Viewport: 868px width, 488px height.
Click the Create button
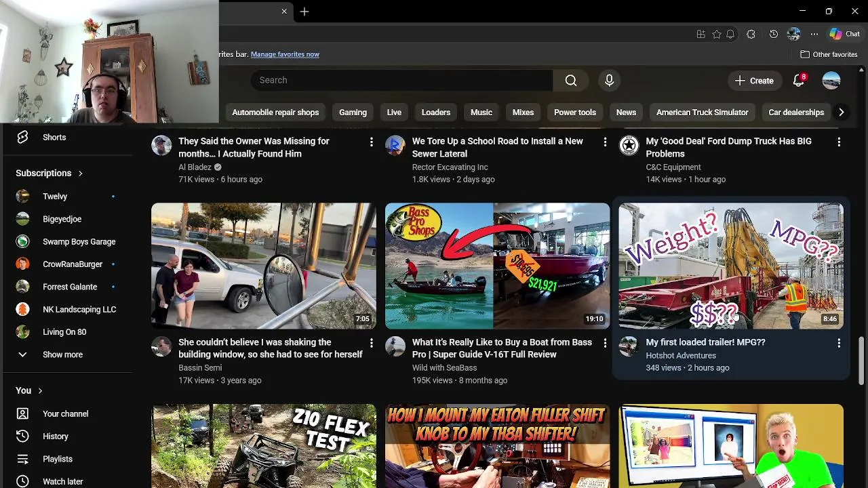pyautogui.click(x=753, y=80)
